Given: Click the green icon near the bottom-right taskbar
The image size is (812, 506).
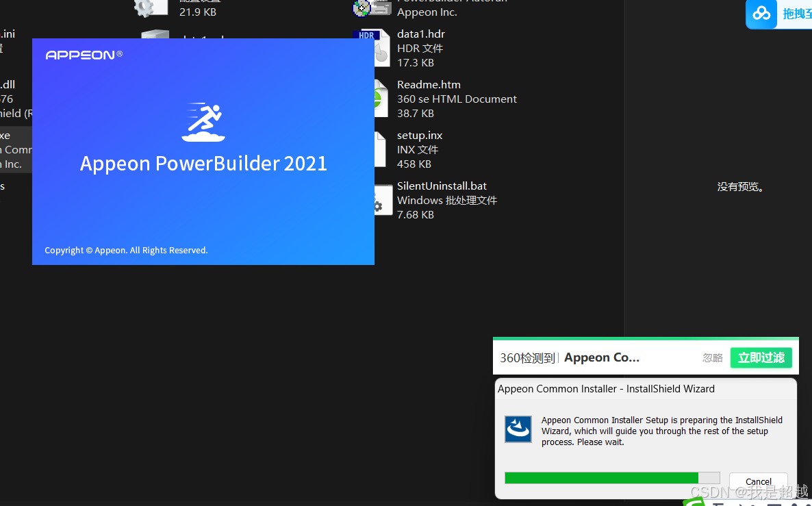Looking at the screenshot, I should 693,503.
